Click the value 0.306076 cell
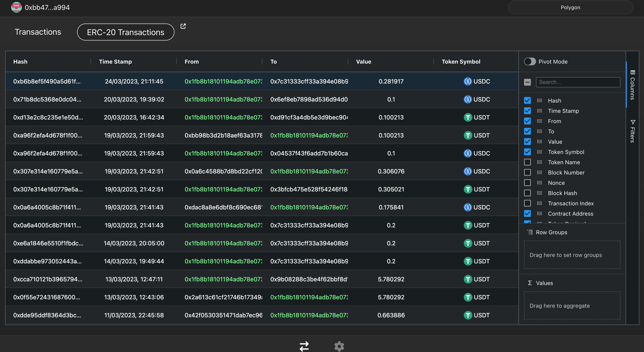Screen dimensions: 644x352 (391, 171)
